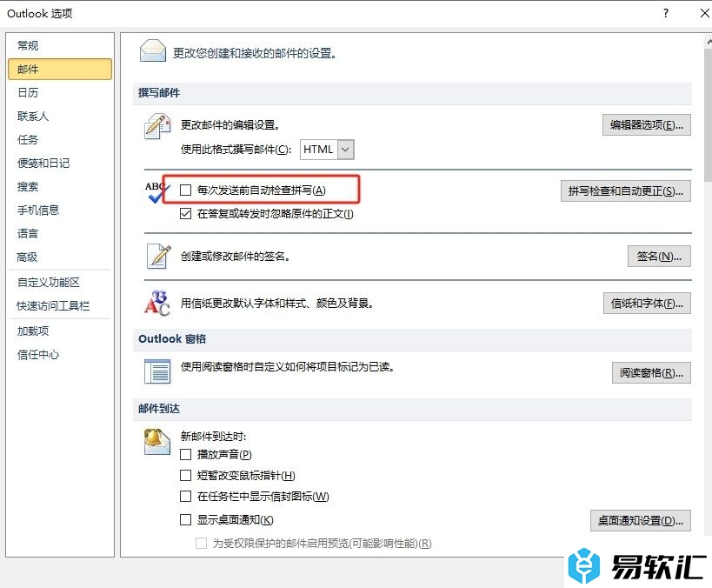This screenshot has height=588, width=712.
Task: Check 短暂改变鼠标指针 option
Action: (185, 475)
